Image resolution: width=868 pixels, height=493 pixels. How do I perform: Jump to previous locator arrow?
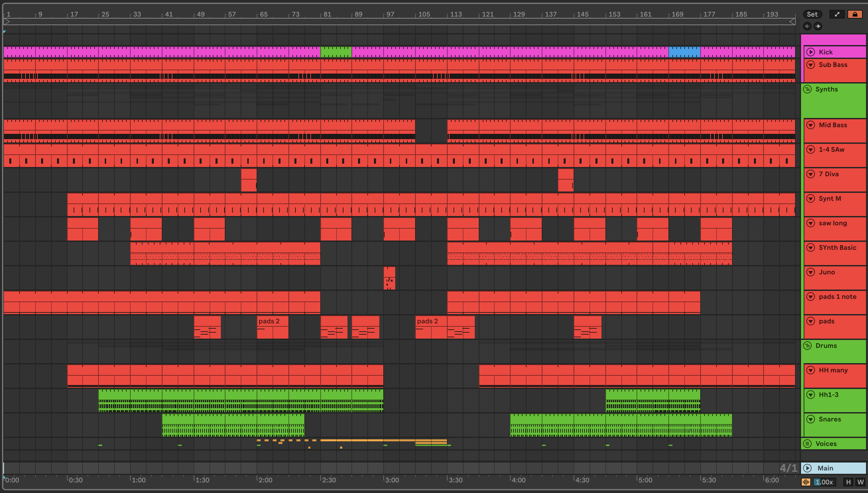click(x=807, y=26)
